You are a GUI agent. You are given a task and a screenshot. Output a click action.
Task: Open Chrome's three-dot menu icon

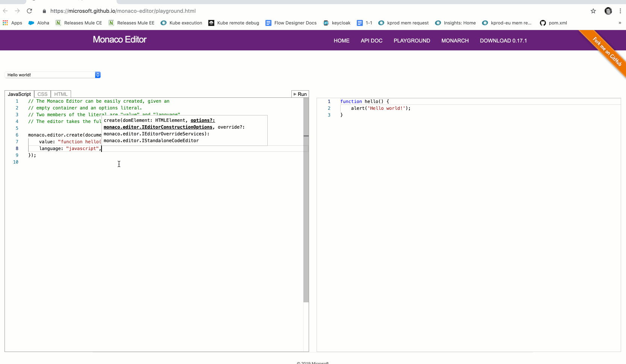click(620, 11)
